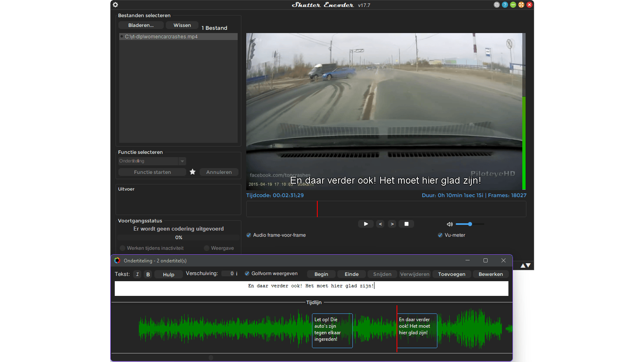The width and height of the screenshot is (644, 362).
Task: Toggle Golfvorm weergeven checkbox
Action: [247, 273]
